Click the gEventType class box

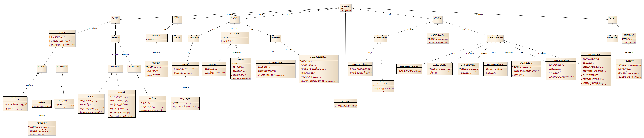pos(612,20)
